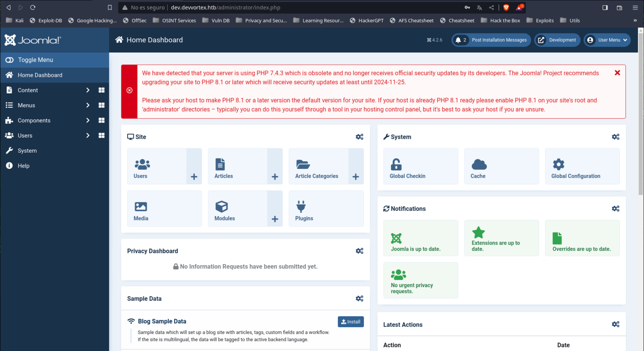
Task: Open Sample Data module settings gear
Action: pyautogui.click(x=360, y=298)
